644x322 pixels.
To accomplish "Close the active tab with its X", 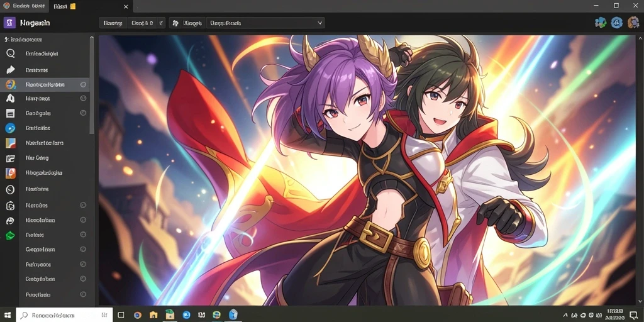I will tap(126, 6).
